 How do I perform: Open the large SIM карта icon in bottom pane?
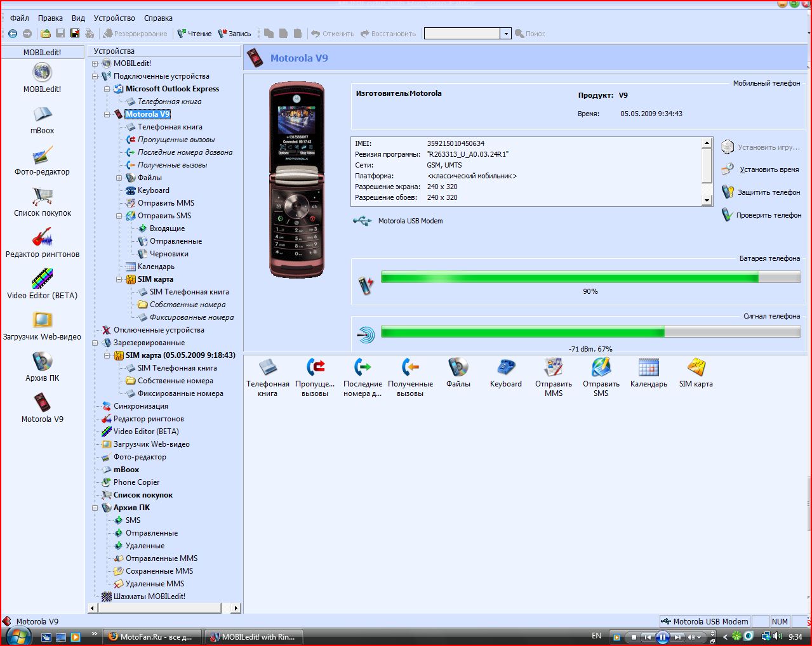click(696, 367)
